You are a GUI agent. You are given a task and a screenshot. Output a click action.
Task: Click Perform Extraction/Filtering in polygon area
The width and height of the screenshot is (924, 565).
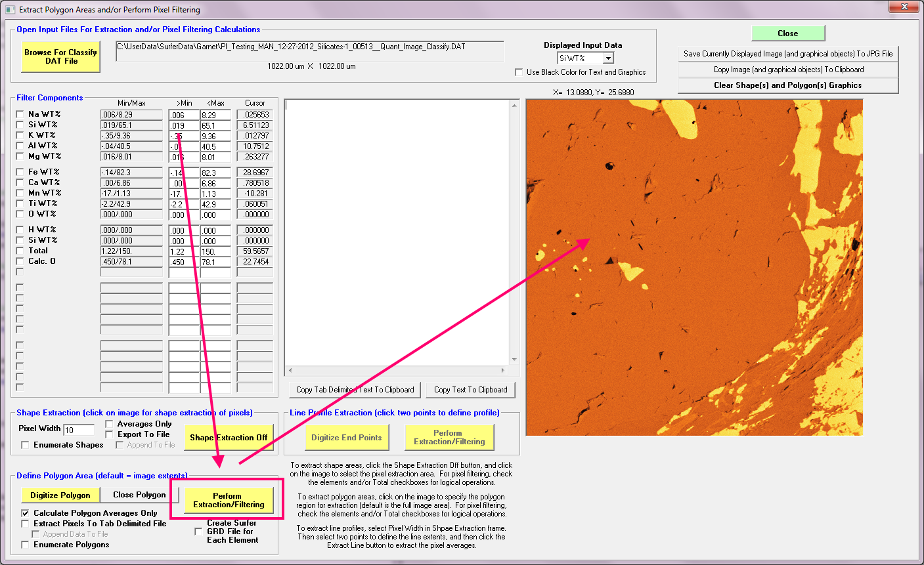[228, 500]
